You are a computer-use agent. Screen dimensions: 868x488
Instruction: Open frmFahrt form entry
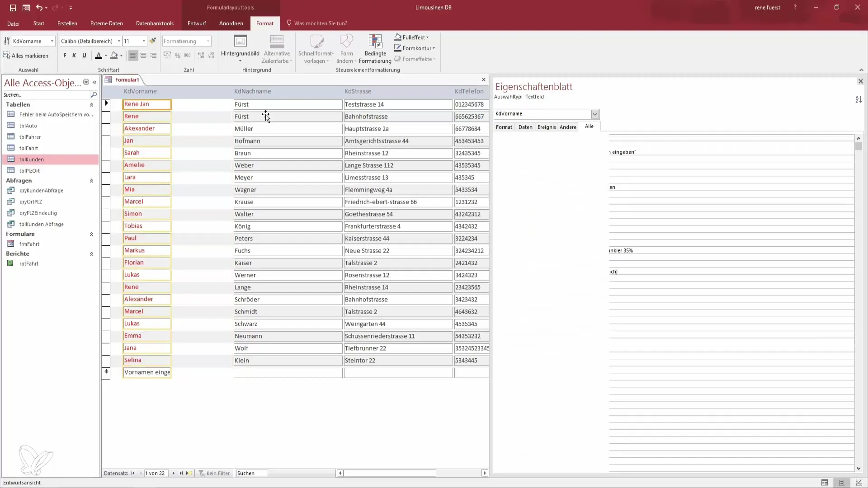tap(29, 244)
